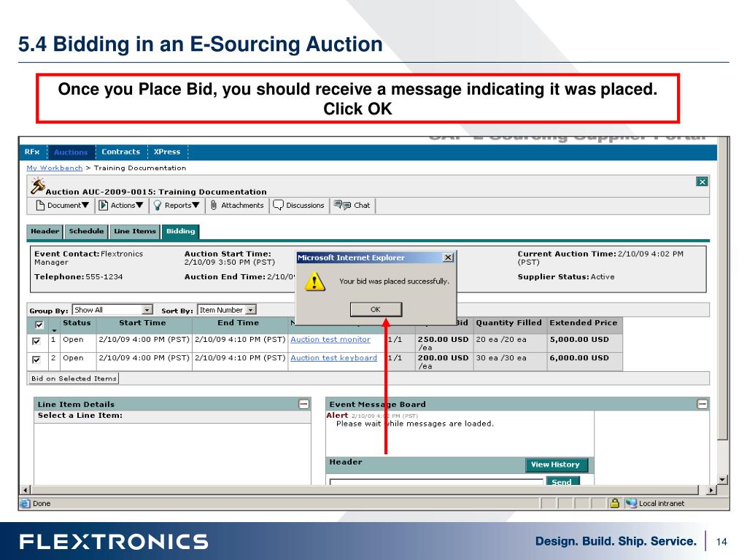Click the warning icon in the dialog
Image resolution: width=747 pixels, height=560 pixels.
315,281
